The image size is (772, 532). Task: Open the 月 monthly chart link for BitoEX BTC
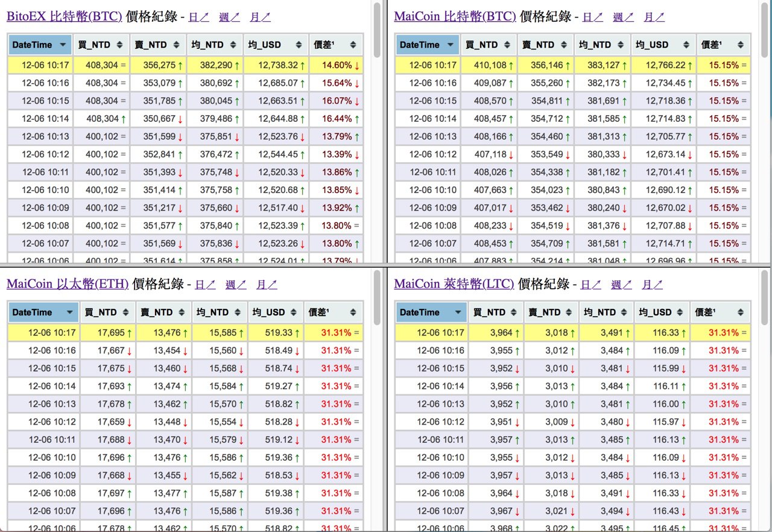click(260, 17)
